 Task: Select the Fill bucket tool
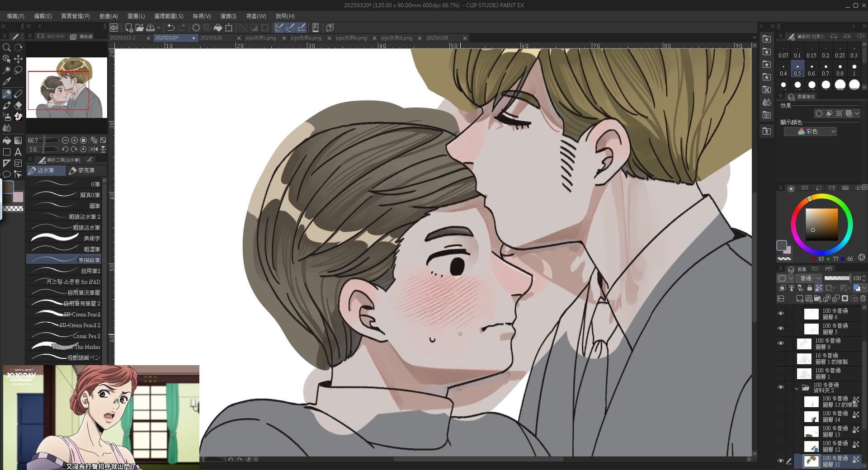[x=7, y=141]
